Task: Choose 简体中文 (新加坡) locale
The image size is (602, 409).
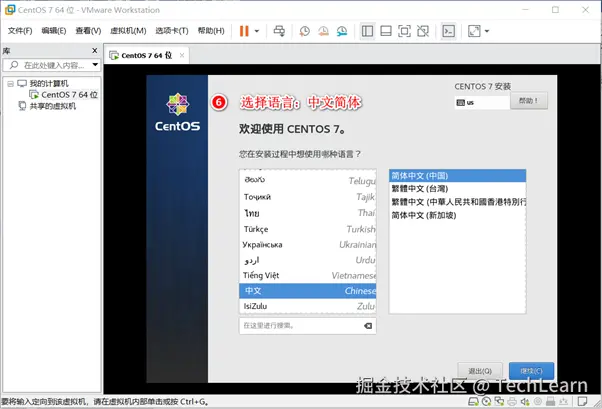Action: coord(457,215)
